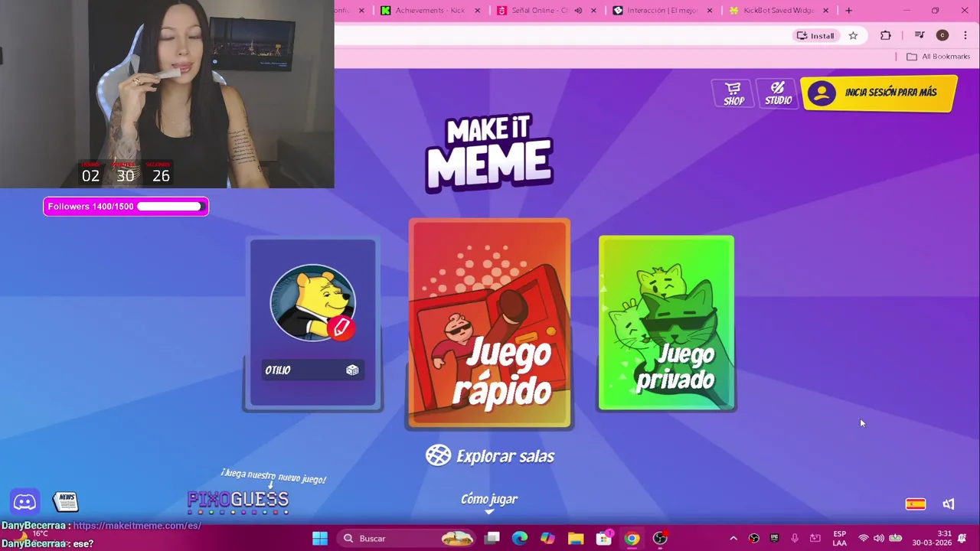Bookmark this page with the star icon

point(853,35)
